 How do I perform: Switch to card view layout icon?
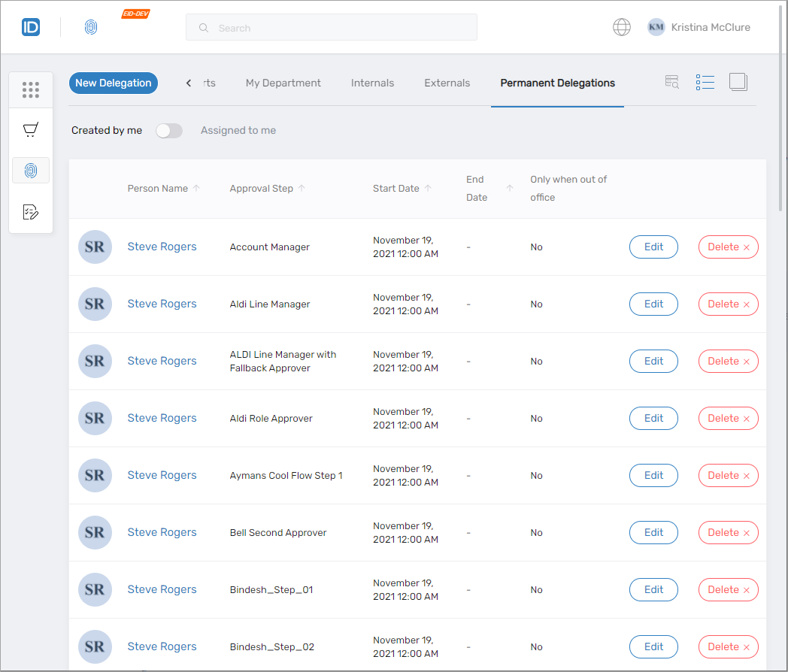point(738,83)
